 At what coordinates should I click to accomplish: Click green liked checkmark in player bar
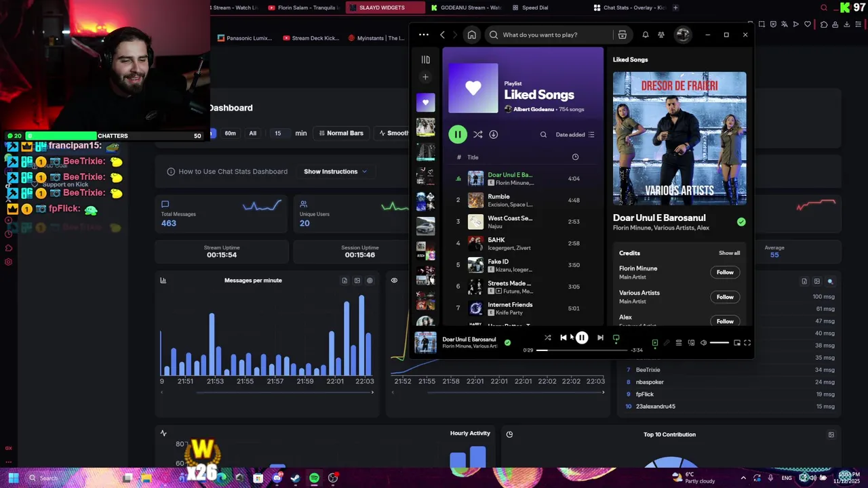click(x=507, y=343)
